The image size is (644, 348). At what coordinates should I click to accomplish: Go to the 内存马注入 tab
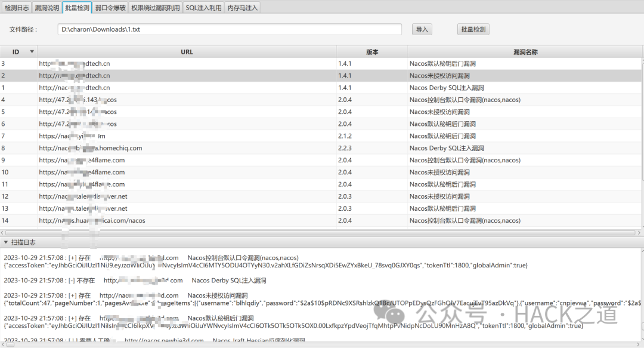coord(242,7)
